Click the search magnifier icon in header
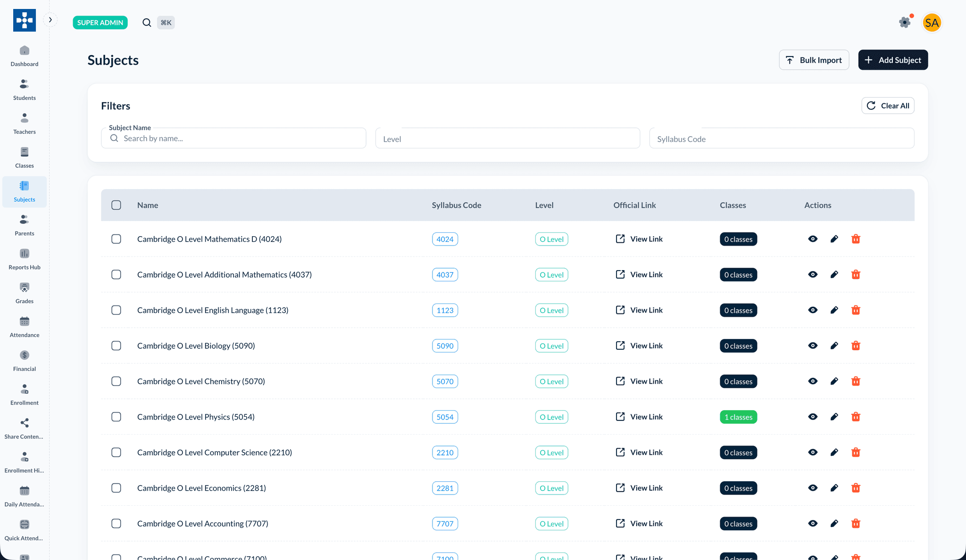966x560 pixels. tap(147, 23)
